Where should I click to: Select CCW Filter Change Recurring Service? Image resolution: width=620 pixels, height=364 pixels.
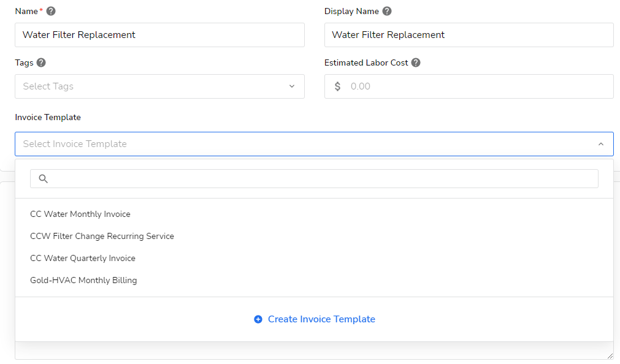point(102,236)
